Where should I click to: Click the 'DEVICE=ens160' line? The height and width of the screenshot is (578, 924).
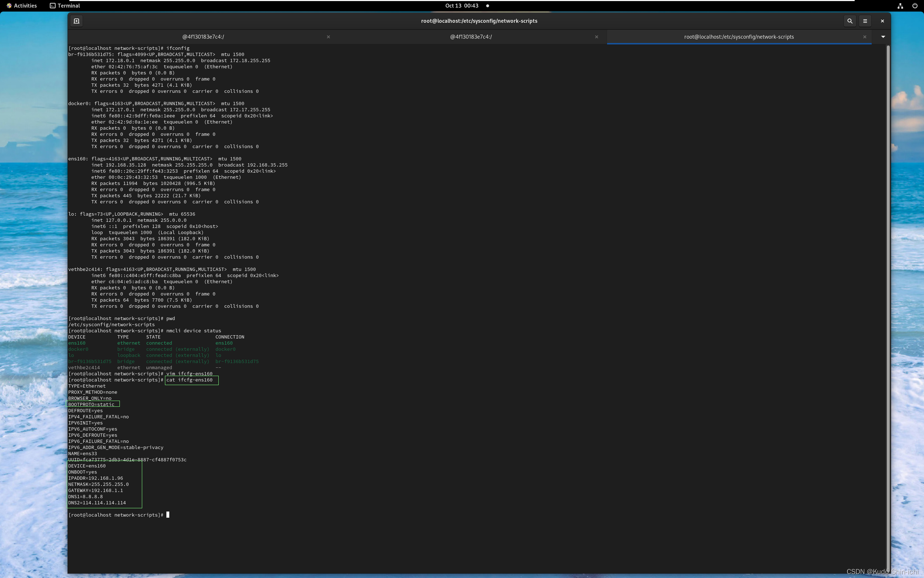click(87, 466)
